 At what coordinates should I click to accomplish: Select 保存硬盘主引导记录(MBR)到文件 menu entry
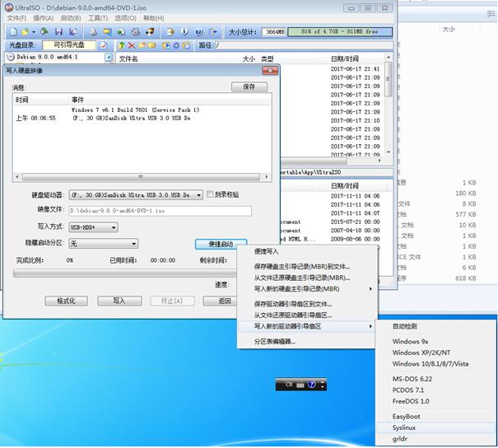click(307, 267)
